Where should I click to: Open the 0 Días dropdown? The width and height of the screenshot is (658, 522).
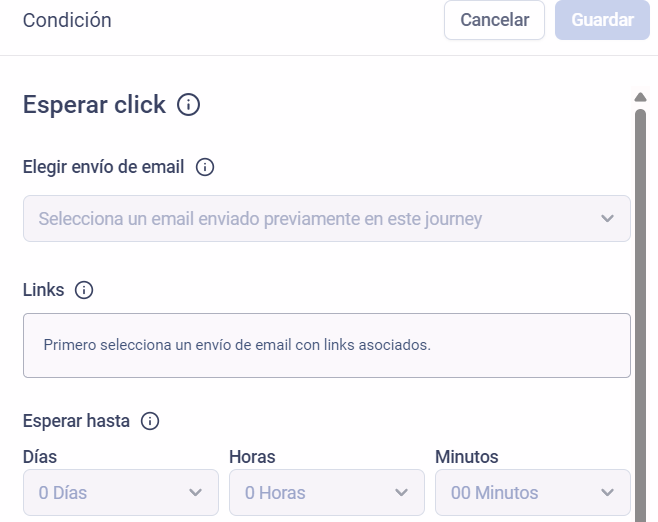[120, 492]
